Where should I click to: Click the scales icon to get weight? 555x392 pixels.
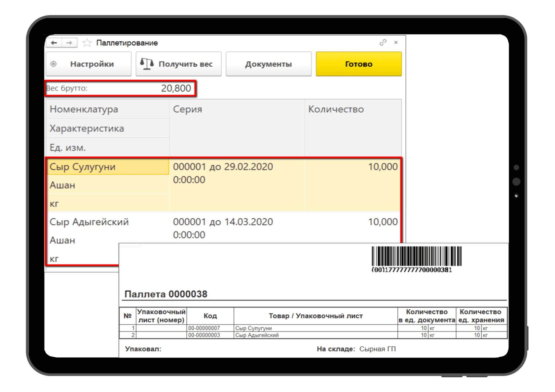pyautogui.click(x=146, y=63)
